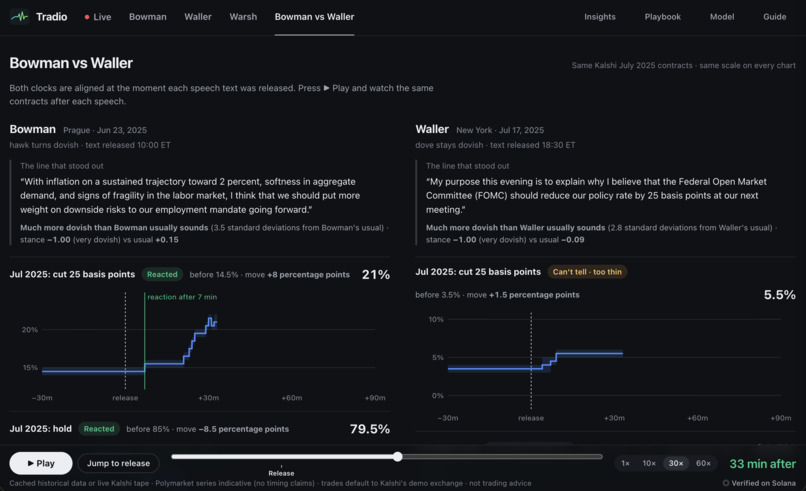Click Bowman's quoted line about inflation trajectory
The height and width of the screenshot is (491, 806).
[190, 195]
